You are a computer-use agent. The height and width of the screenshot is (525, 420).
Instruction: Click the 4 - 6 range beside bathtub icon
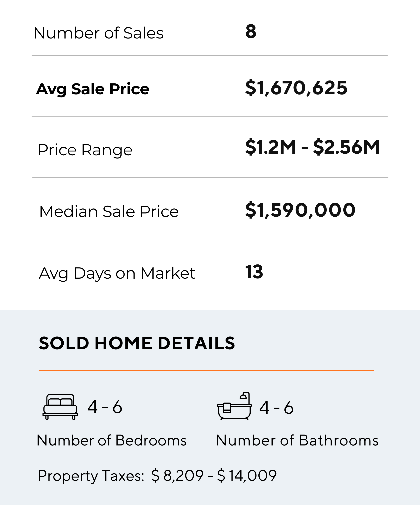[276, 407]
